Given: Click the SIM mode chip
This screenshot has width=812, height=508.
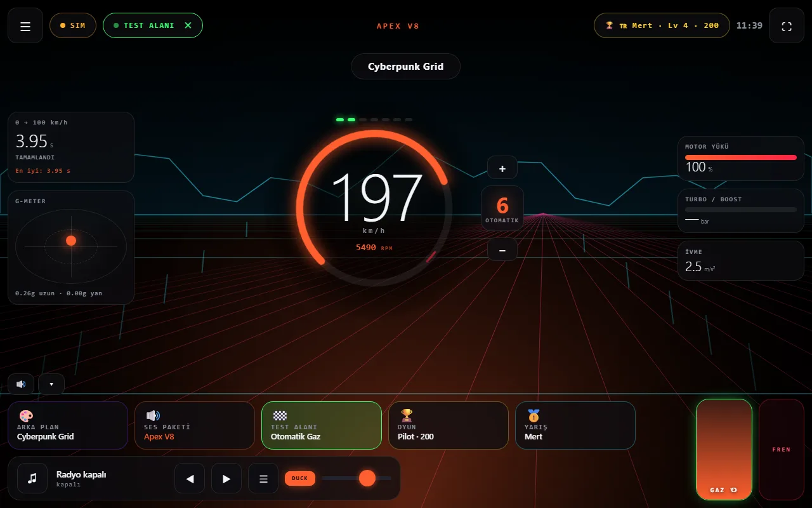Looking at the screenshot, I should click(73, 25).
